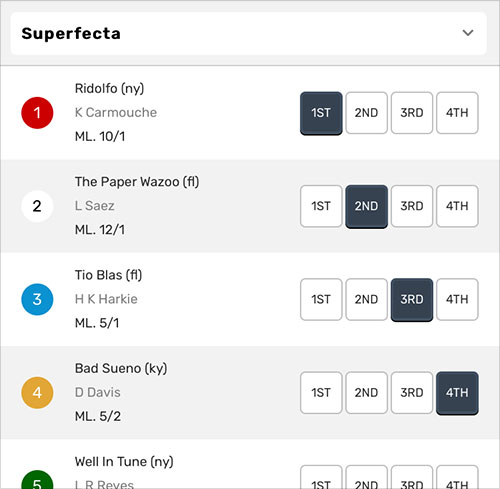Toggle 4TH for Tio Blas
Viewport: 500px width, 489px height.
tap(457, 299)
